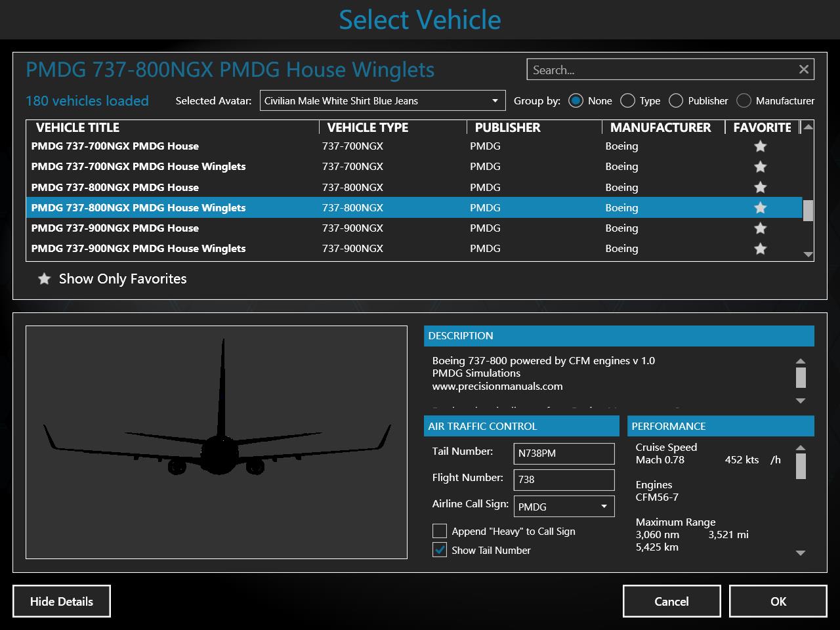Click vehicle list scroll down arrow
This screenshot has height=630, width=840.
tap(808, 255)
